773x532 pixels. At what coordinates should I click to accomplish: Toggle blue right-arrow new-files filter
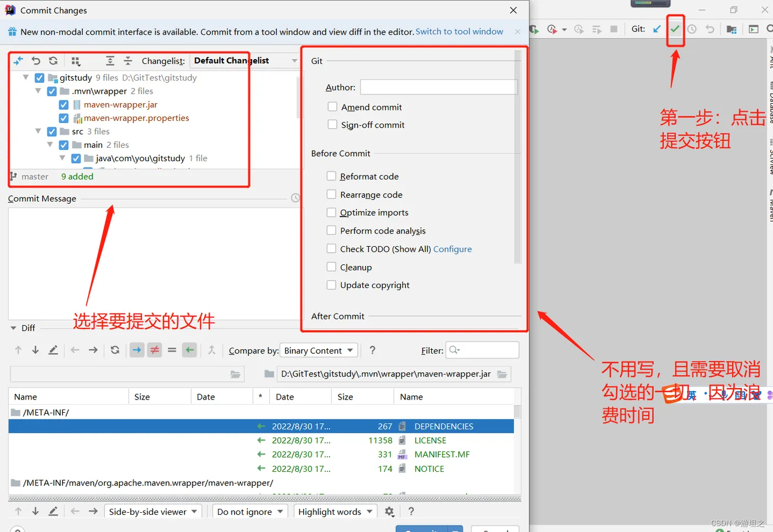pos(137,350)
